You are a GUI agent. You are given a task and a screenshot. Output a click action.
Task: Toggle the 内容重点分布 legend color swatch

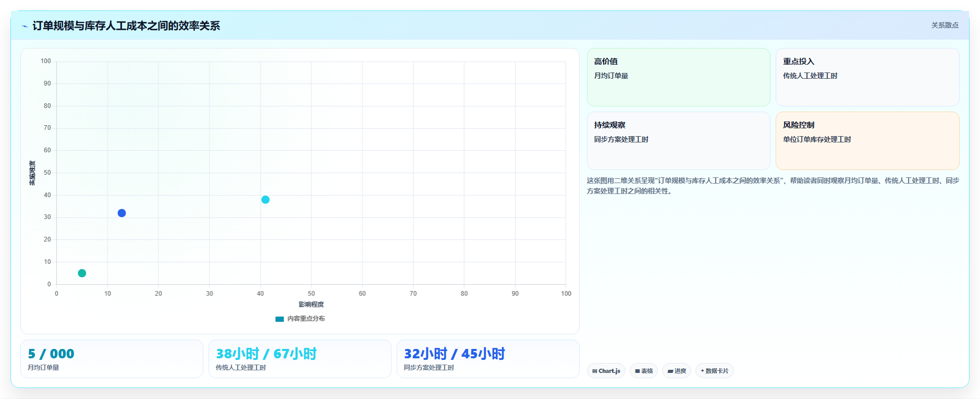279,319
